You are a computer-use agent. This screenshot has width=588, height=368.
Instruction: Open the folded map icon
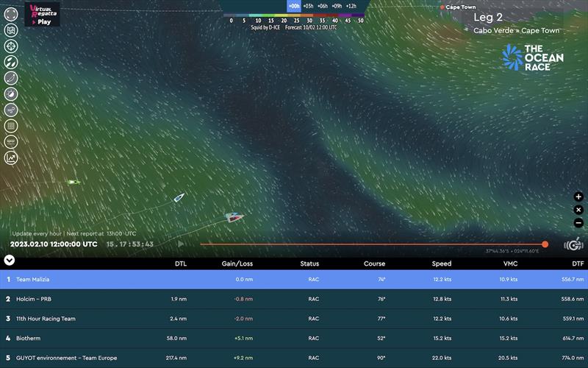click(x=11, y=30)
